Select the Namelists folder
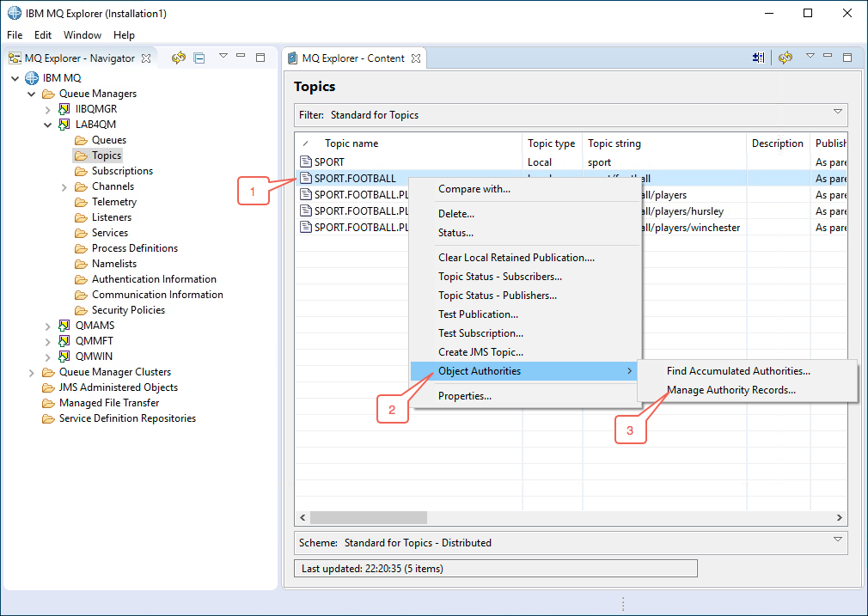 (x=114, y=264)
